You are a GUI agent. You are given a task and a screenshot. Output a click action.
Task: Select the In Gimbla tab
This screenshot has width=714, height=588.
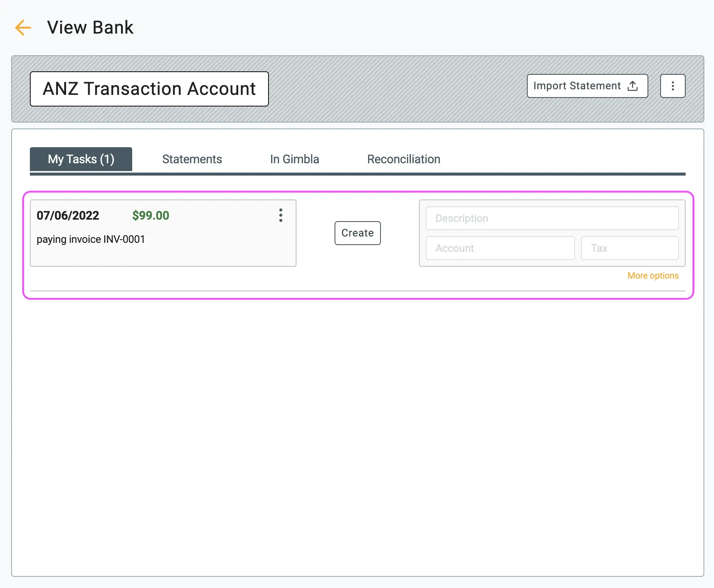tap(295, 159)
